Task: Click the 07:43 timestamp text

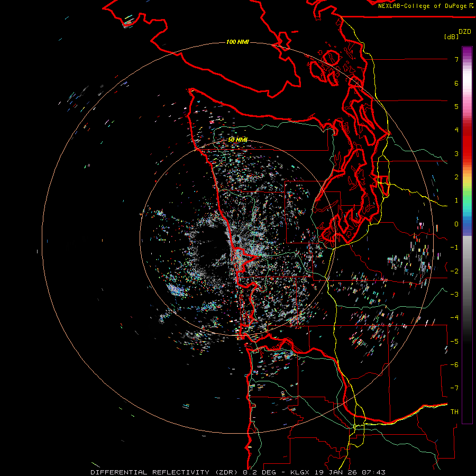Action: point(373,472)
